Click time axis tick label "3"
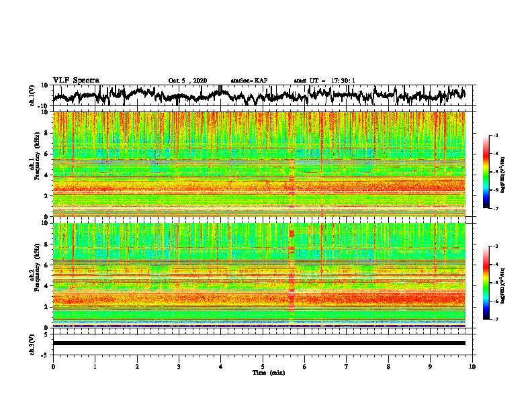532x411 pixels. click(x=179, y=367)
